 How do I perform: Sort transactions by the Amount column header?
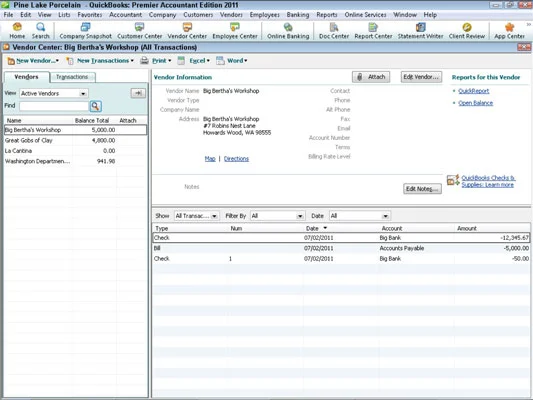(x=492, y=228)
